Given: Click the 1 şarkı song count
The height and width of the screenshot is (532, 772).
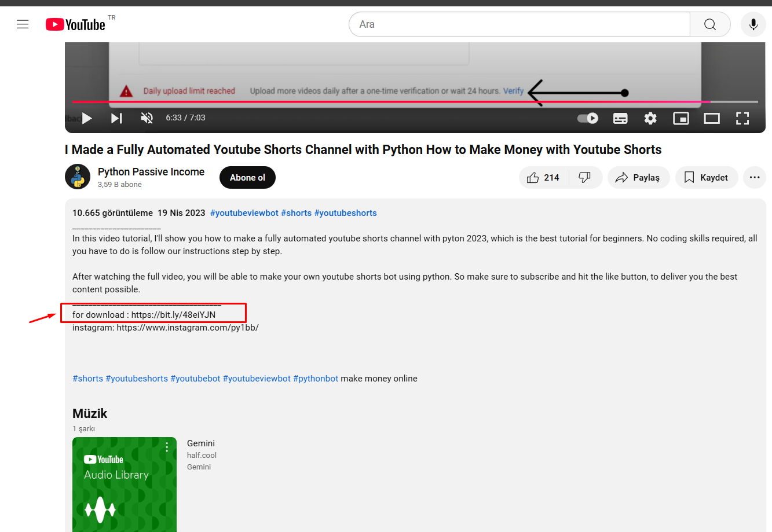Looking at the screenshot, I should [x=83, y=429].
